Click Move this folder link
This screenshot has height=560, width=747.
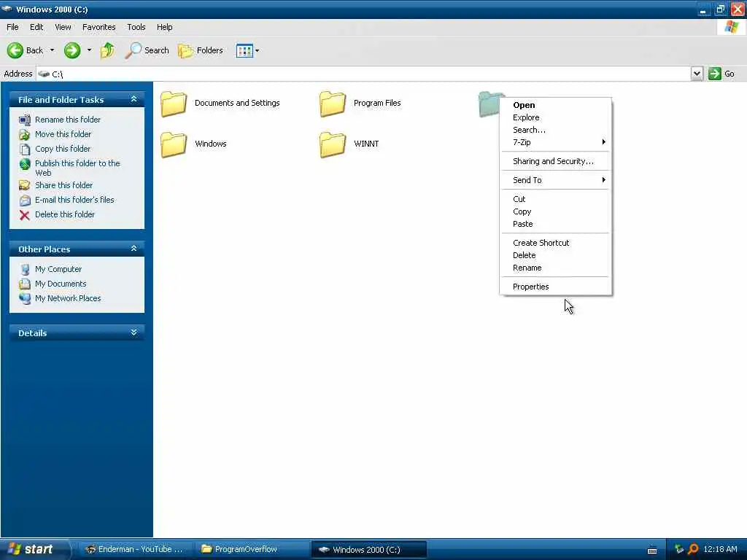tap(63, 134)
